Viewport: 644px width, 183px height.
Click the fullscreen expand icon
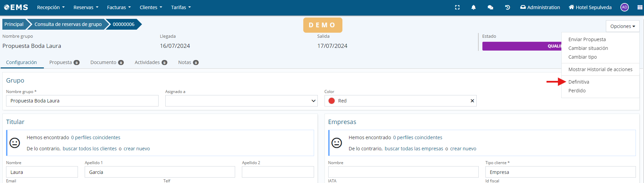pos(457,7)
